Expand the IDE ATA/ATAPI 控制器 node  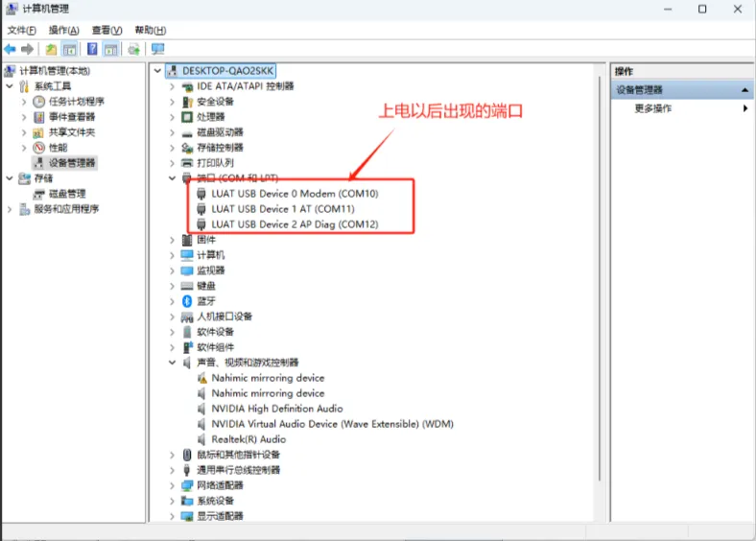point(172,86)
